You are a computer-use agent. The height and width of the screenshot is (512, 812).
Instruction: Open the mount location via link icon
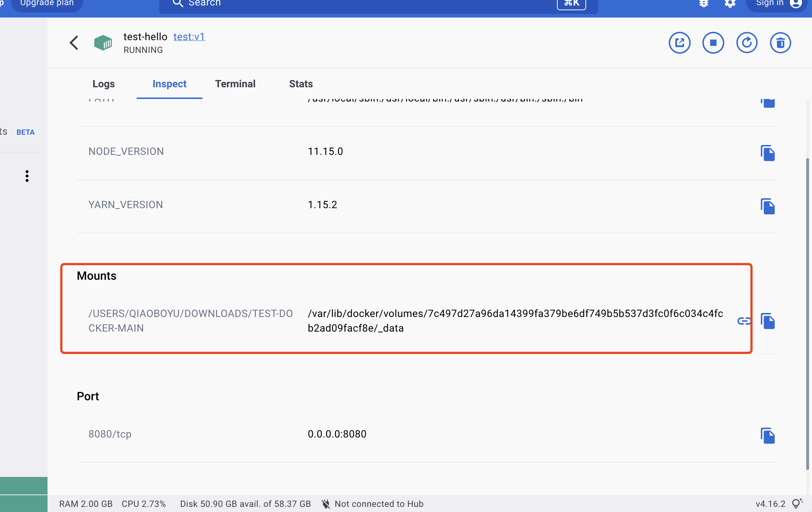point(744,322)
